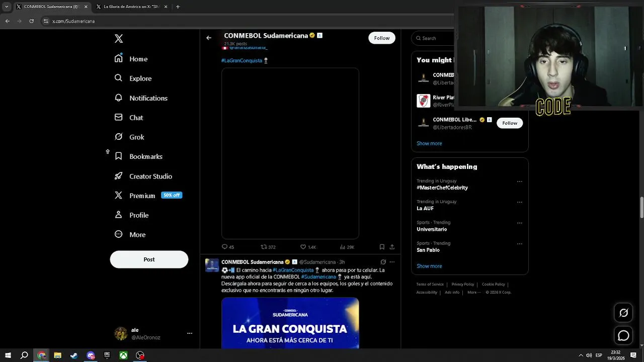Show more trends in What's happening
This screenshot has width=644, height=362.
tap(429, 266)
